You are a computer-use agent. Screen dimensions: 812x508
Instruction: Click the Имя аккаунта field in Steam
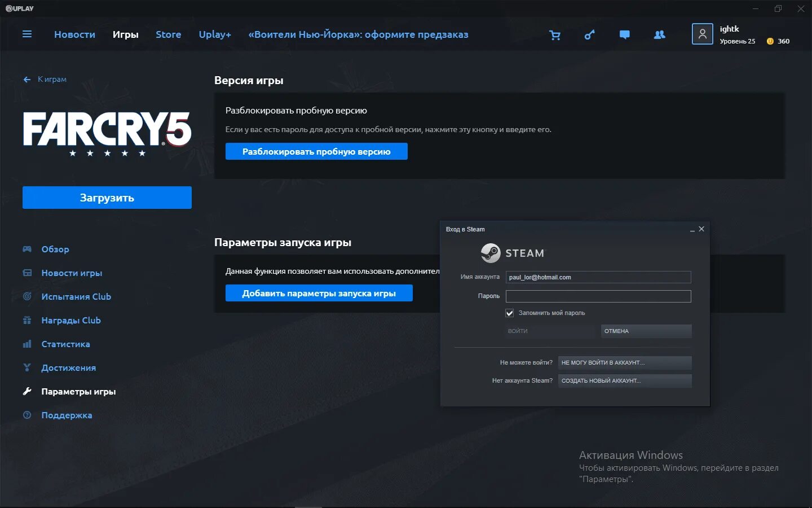(x=598, y=277)
